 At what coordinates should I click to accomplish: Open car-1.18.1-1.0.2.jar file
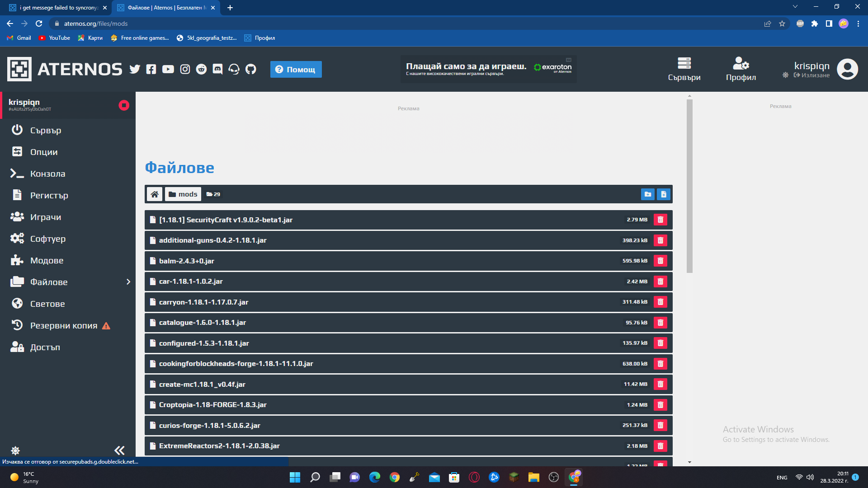point(409,282)
